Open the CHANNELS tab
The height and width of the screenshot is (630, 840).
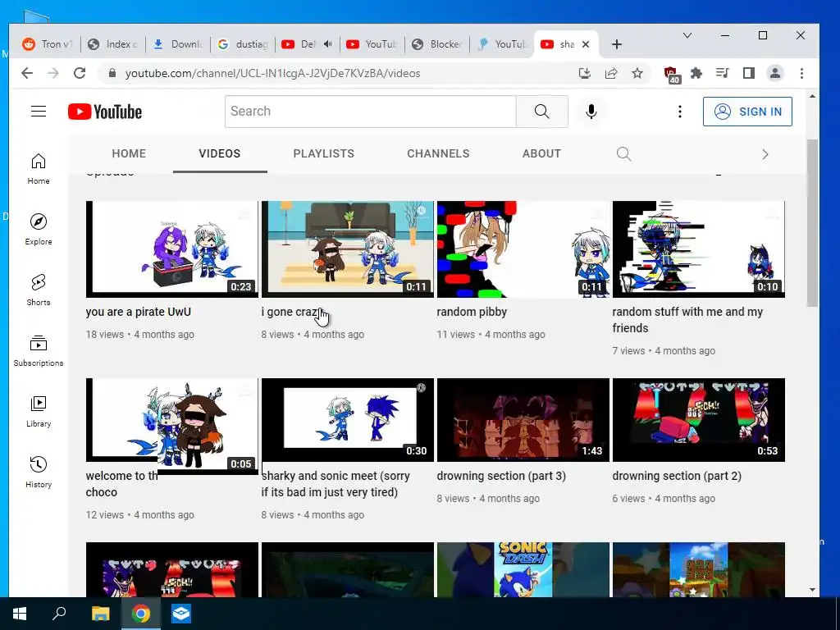tap(438, 153)
